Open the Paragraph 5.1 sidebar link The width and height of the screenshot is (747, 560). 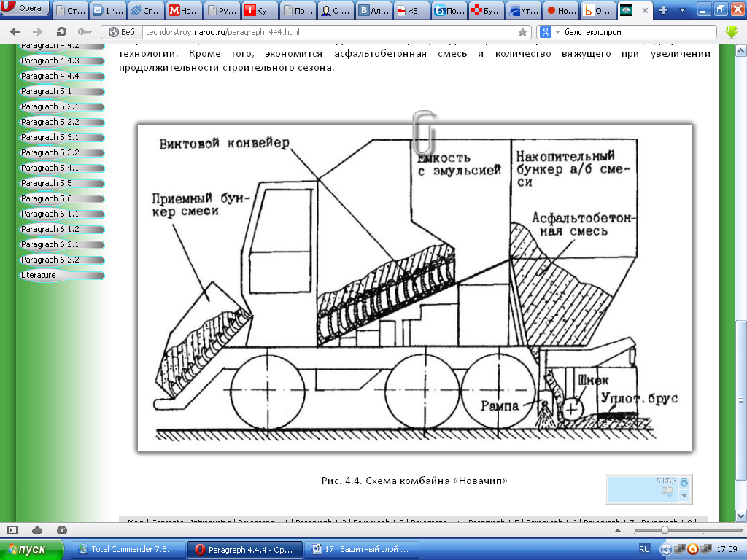(61, 91)
